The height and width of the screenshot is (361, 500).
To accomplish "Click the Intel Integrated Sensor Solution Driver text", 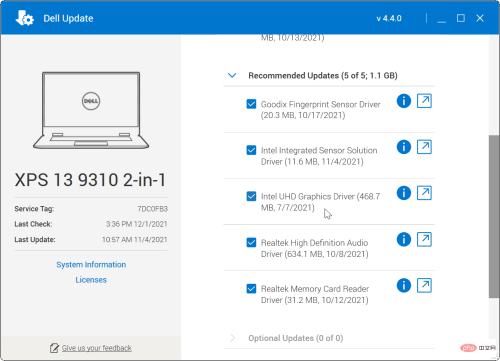I will (x=319, y=156).
